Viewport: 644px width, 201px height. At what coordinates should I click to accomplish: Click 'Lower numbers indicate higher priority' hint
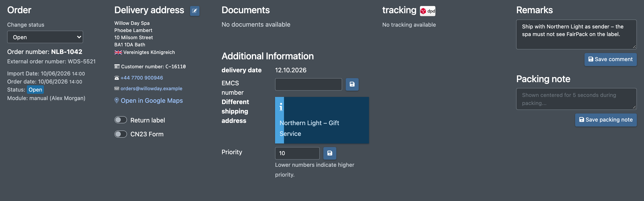point(314,170)
